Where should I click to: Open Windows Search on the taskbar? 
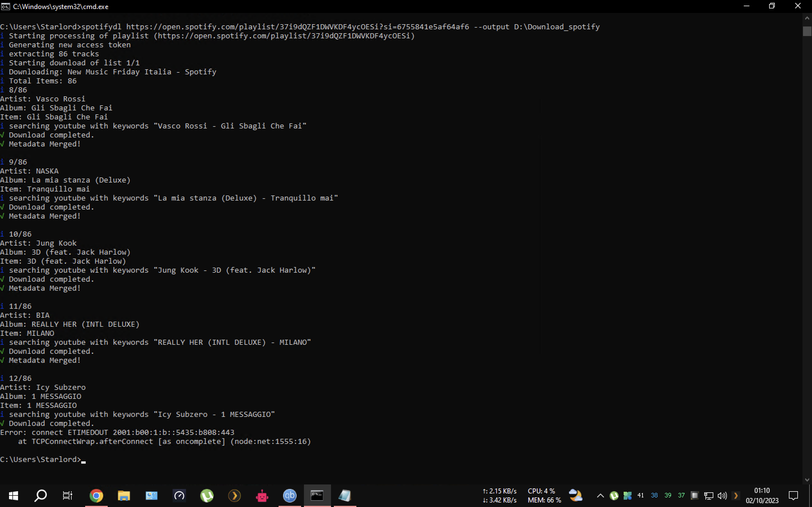(x=41, y=495)
